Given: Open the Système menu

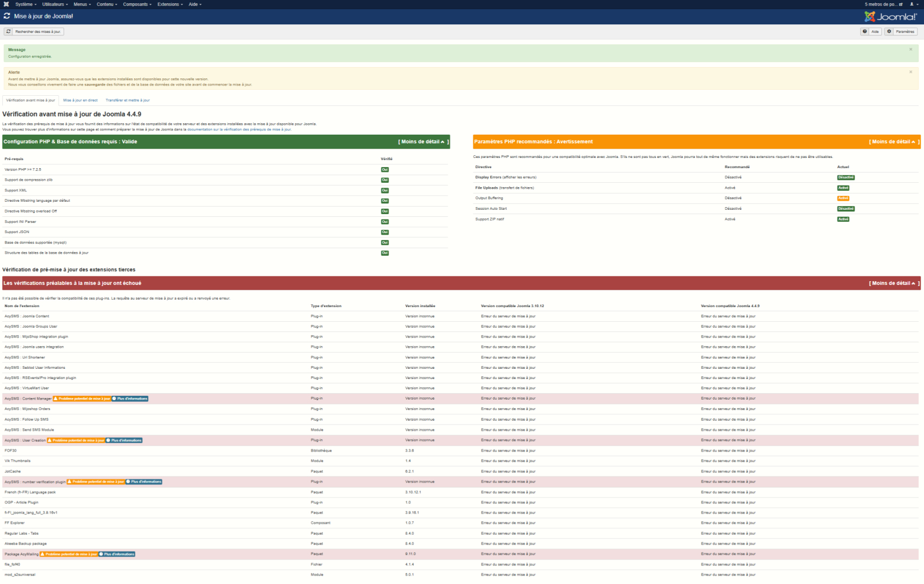Looking at the screenshot, I should [x=26, y=4].
